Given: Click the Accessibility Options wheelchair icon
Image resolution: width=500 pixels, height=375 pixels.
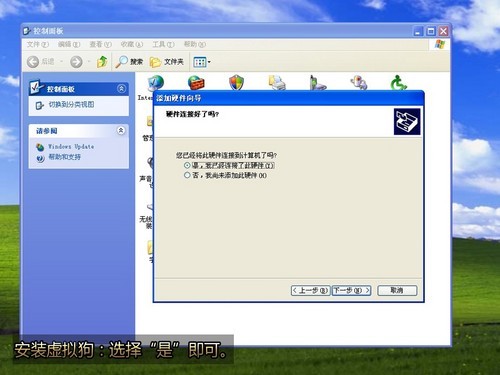Looking at the screenshot, I should [399, 83].
